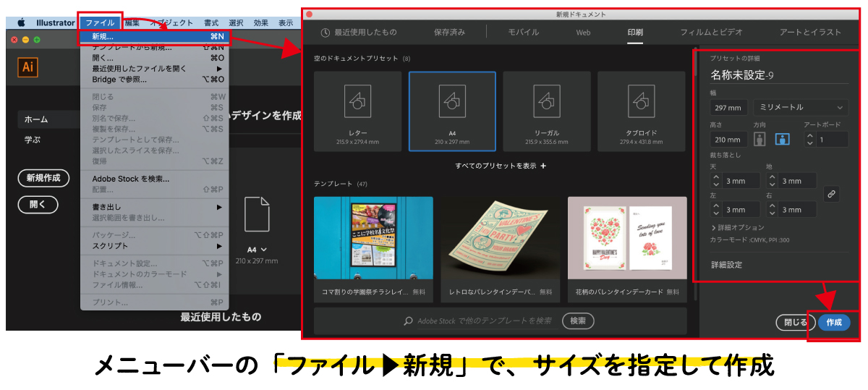Click the bleed link chain icon
This screenshot has height=390, width=868.
click(x=832, y=194)
